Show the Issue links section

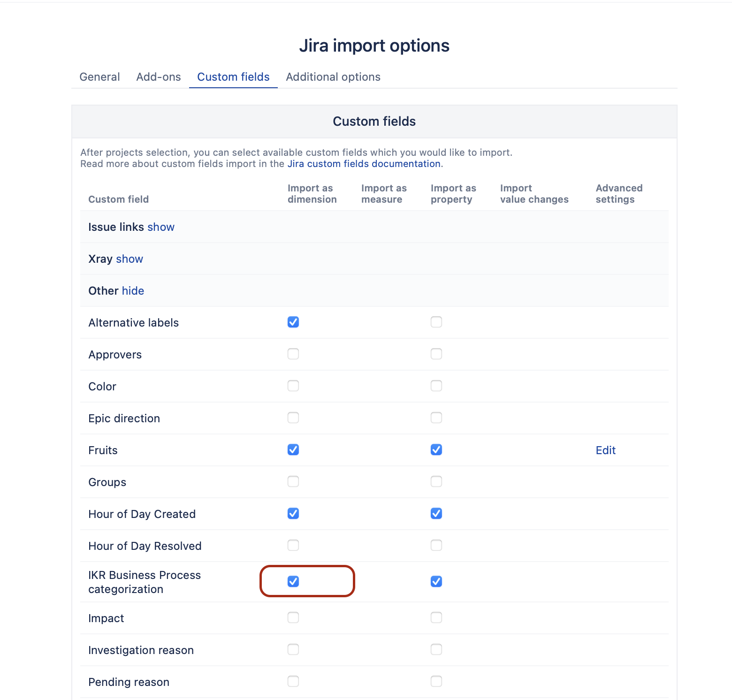point(161,227)
